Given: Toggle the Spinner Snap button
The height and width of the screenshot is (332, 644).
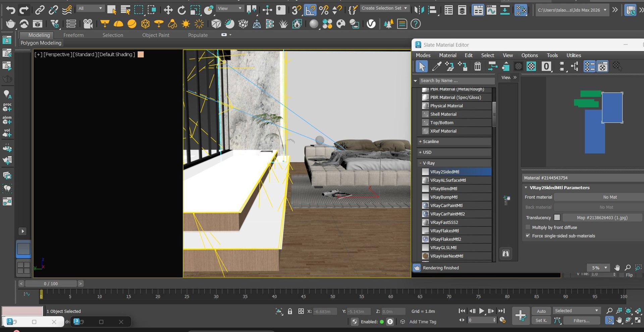Looking at the screenshot, I should point(337,10).
